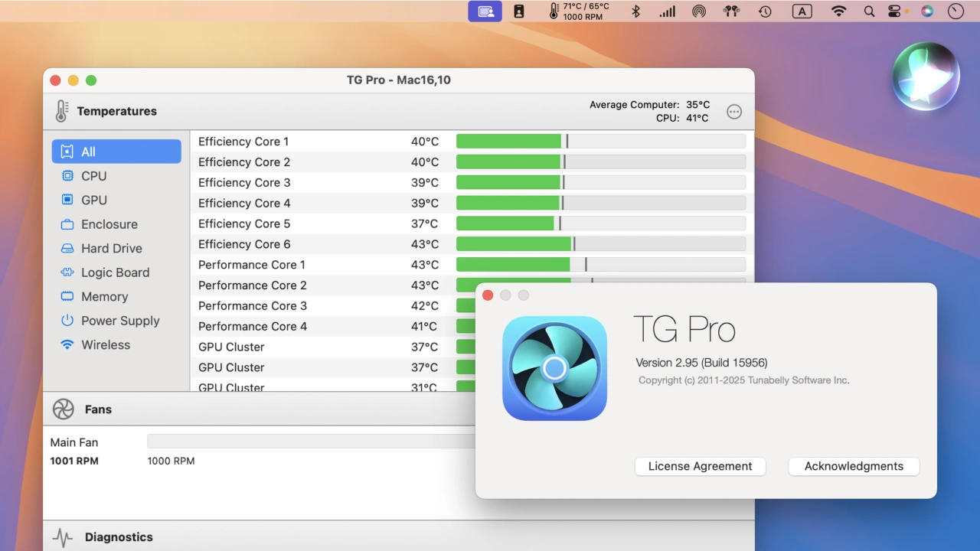Click the Main Fan speed bar
This screenshot has height=551, width=980.
pyautogui.click(x=310, y=442)
